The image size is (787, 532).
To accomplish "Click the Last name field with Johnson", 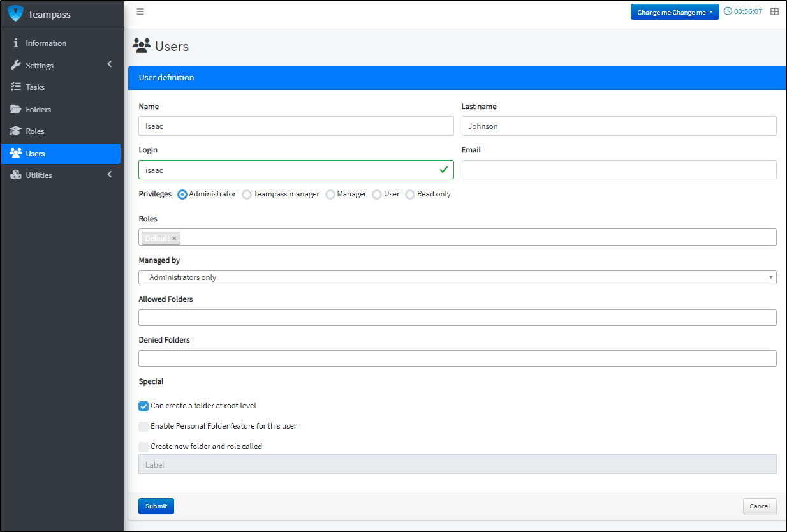I will click(619, 126).
